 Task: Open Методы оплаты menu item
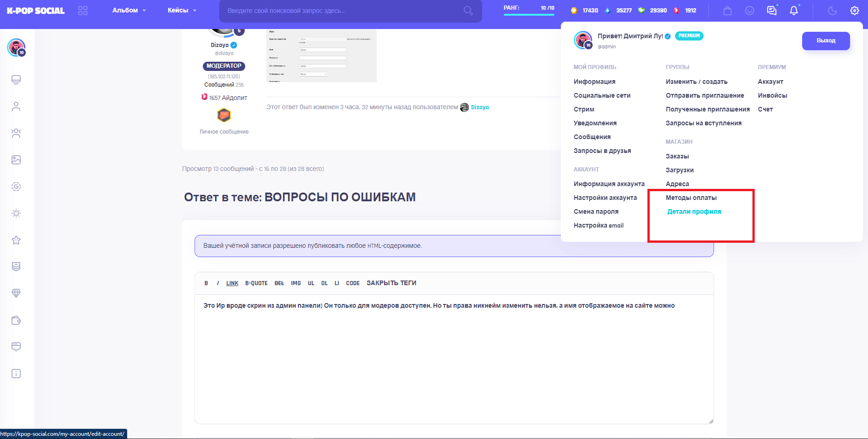point(691,198)
